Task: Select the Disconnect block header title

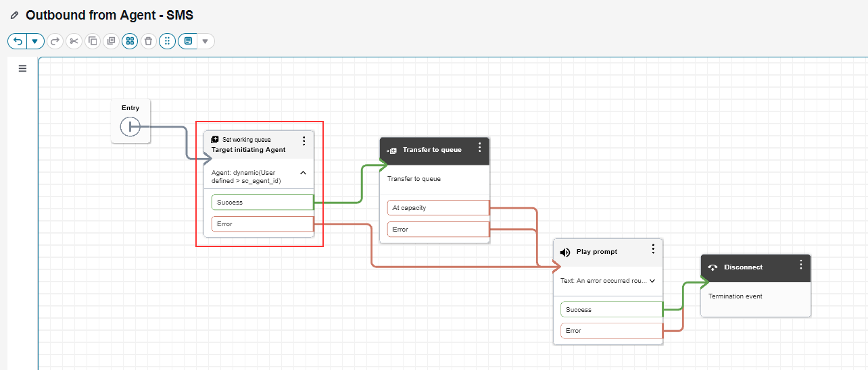Action: click(x=744, y=267)
